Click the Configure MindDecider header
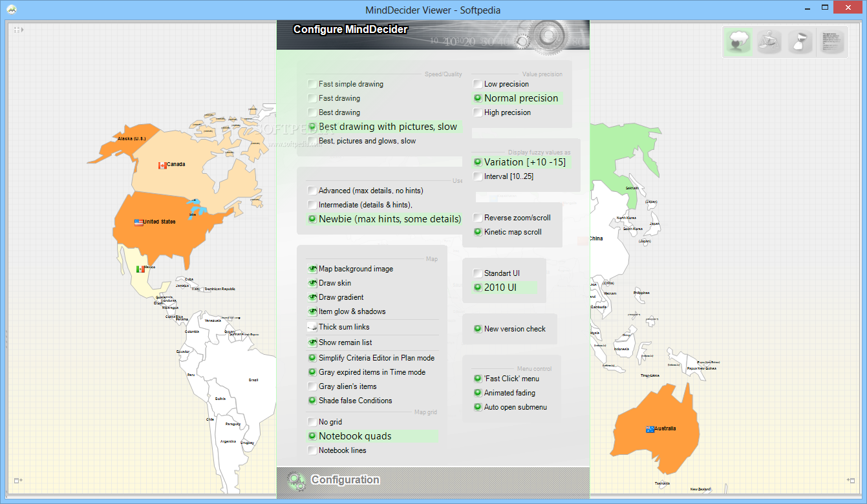This screenshot has width=867, height=504. 350,29
